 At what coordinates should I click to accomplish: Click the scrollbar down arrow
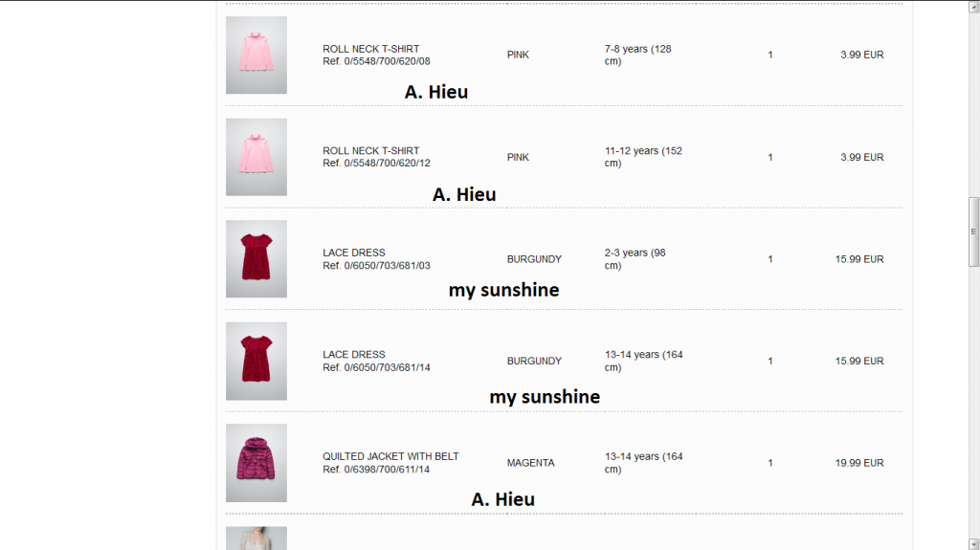click(x=974, y=543)
